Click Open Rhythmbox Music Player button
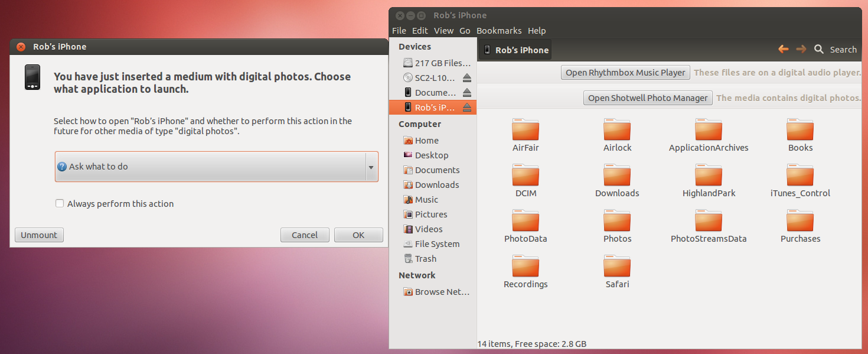The height and width of the screenshot is (354, 868). click(625, 73)
